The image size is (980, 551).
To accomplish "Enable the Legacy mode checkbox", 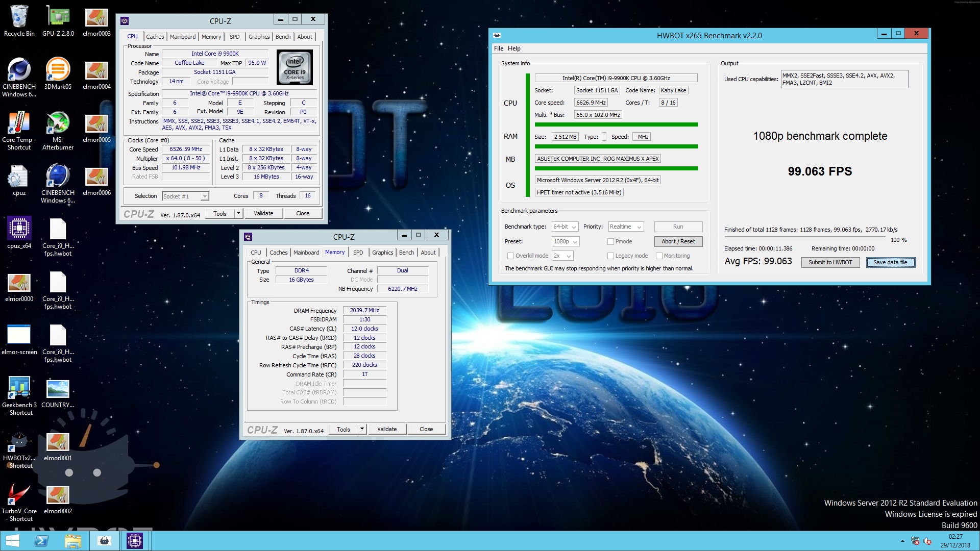I will [x=610, y=256].
